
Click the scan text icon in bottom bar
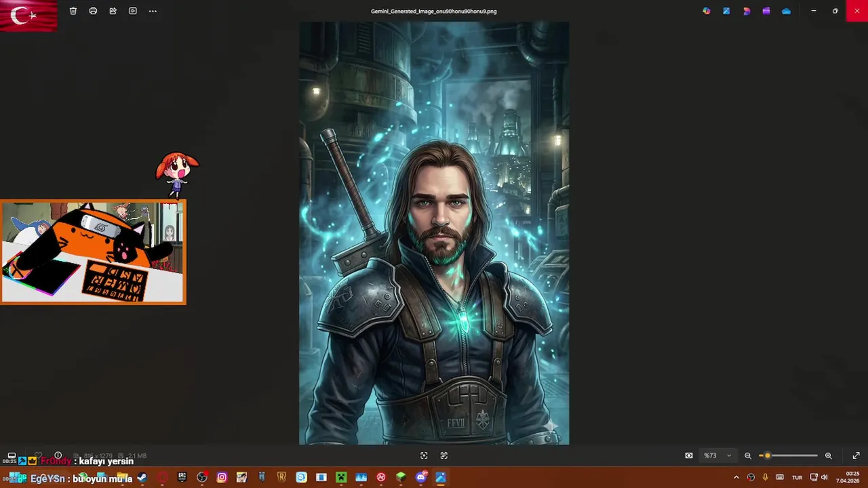[444, 455]
